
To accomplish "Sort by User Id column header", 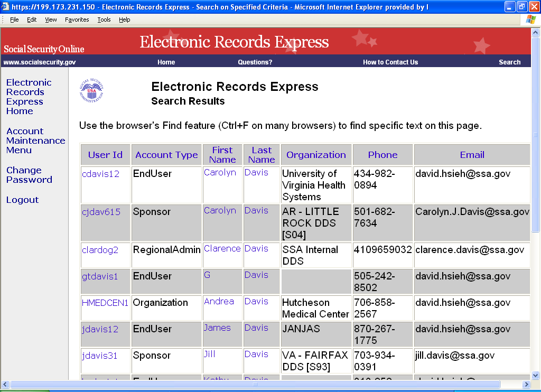I will (105, 155).
